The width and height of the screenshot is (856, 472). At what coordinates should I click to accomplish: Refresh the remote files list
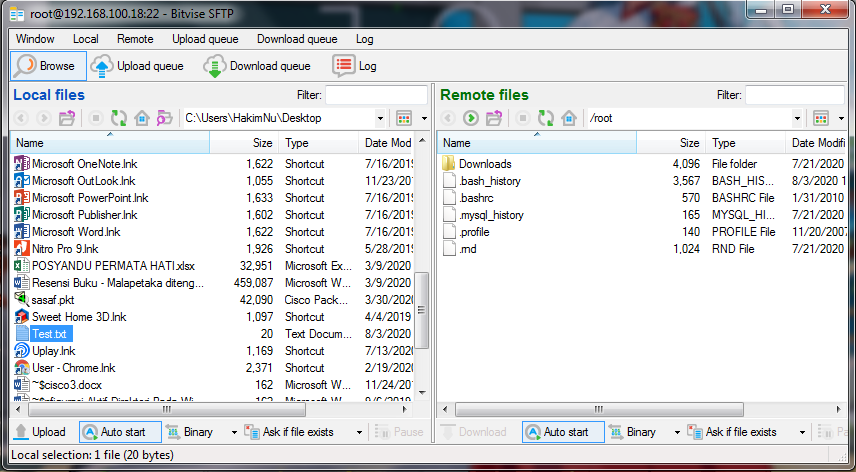(x=546, y=118)
